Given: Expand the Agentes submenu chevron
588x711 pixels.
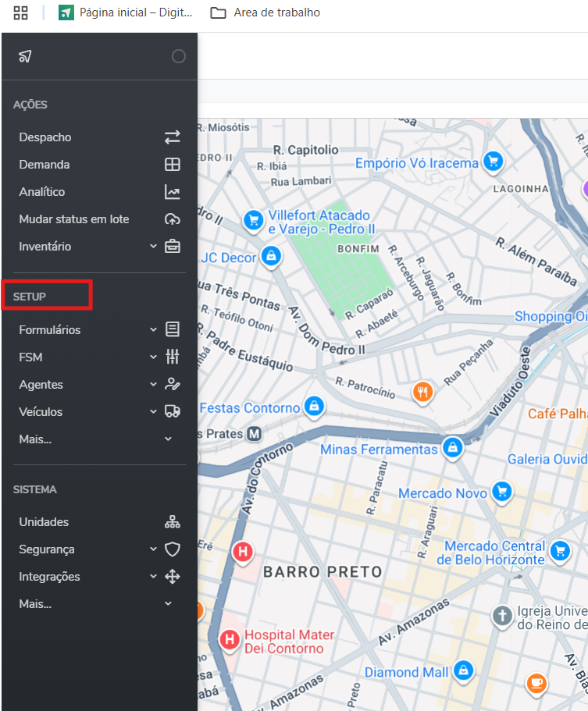Looking at the screenshot, I should pos(154,385).
